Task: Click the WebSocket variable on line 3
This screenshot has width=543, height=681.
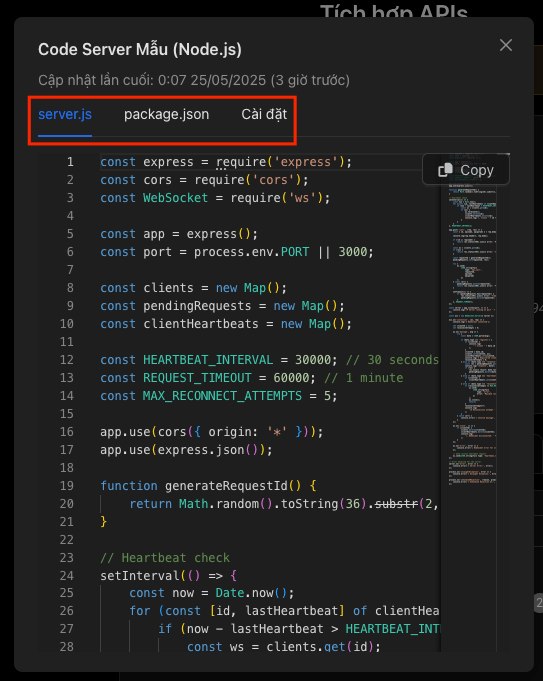Action: (x=175, y=198)
